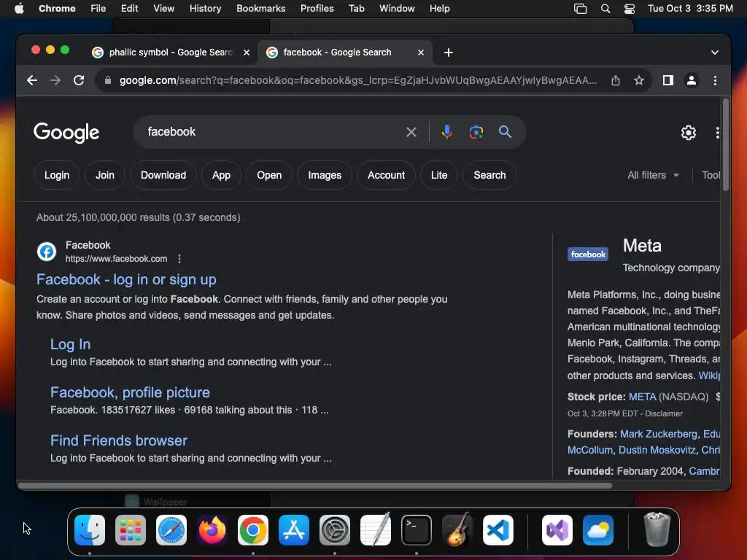Screen dimensions: 747x560
Task: Click the forward navigation arrow
Action: click(55, 80)
